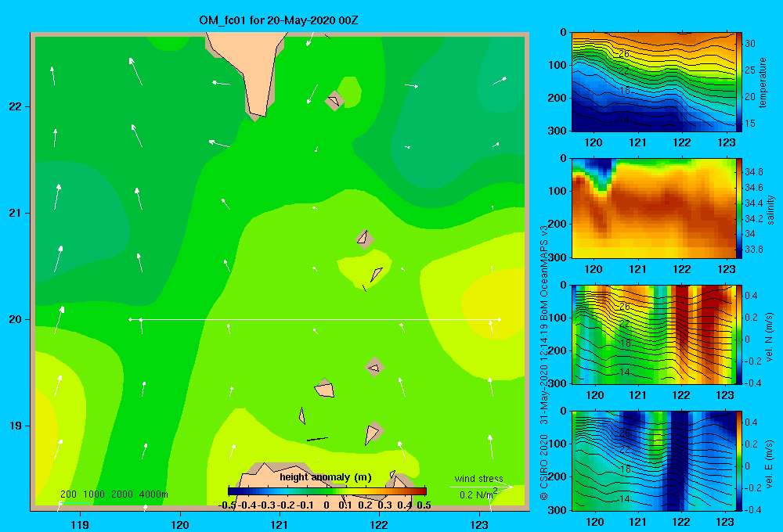Click longitude label '121' on main map axis
This screenshot has height=532, width=783.
coord(280,524)
